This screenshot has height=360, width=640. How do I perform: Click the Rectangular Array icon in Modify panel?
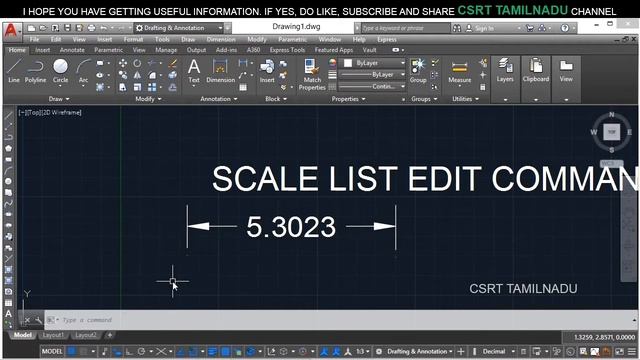click(x=152, y=87)
